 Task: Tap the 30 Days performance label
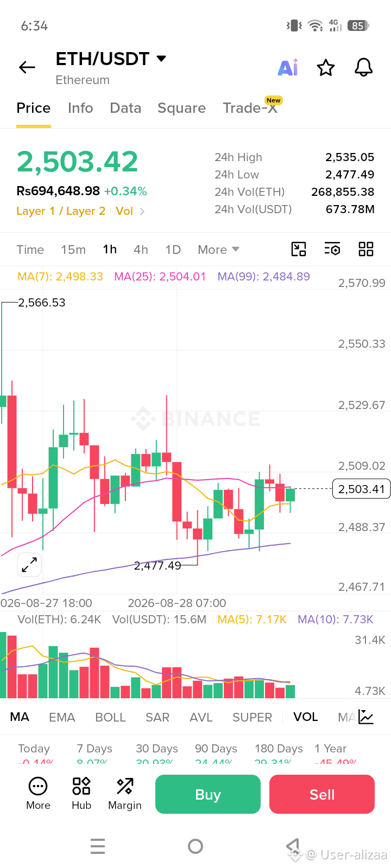pos(157,749)
